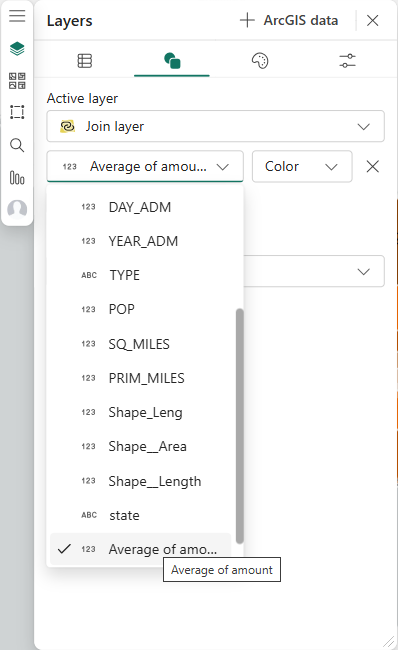Select the checked Average of amount option
Viewport: 398px width, 650px height.
coord(141,549)
